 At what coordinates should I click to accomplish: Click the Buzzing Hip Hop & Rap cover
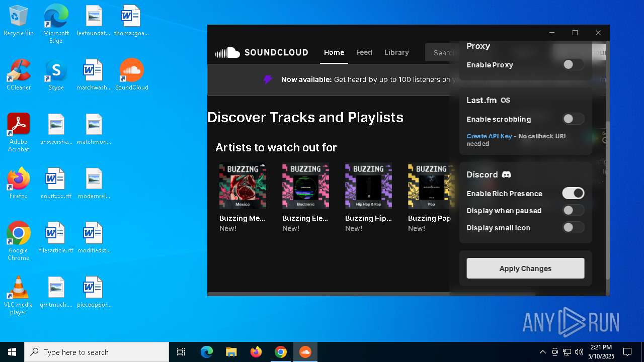coord(368,186)
